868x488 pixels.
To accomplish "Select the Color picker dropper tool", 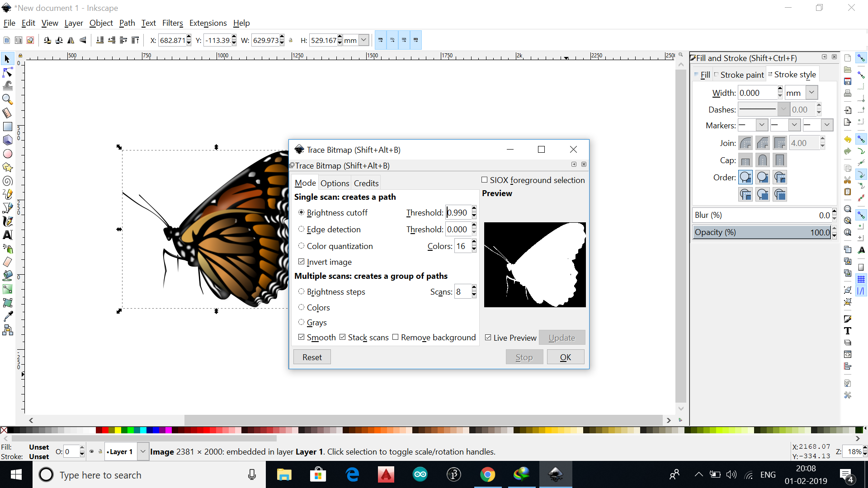I will (x=7, y=316).
